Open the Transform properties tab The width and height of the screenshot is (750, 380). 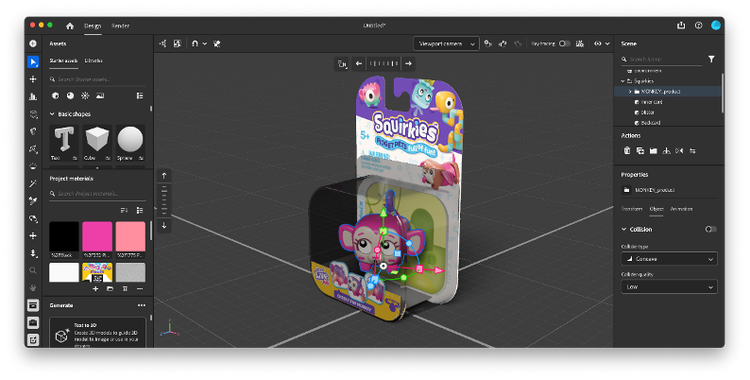(x=631, y=209)
